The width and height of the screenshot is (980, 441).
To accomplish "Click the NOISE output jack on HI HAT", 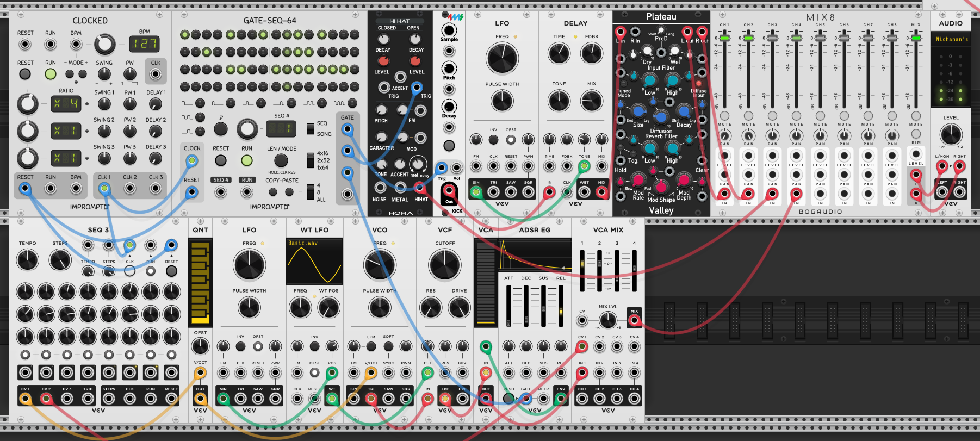I will pyautogui.click(x=380, y=188).
